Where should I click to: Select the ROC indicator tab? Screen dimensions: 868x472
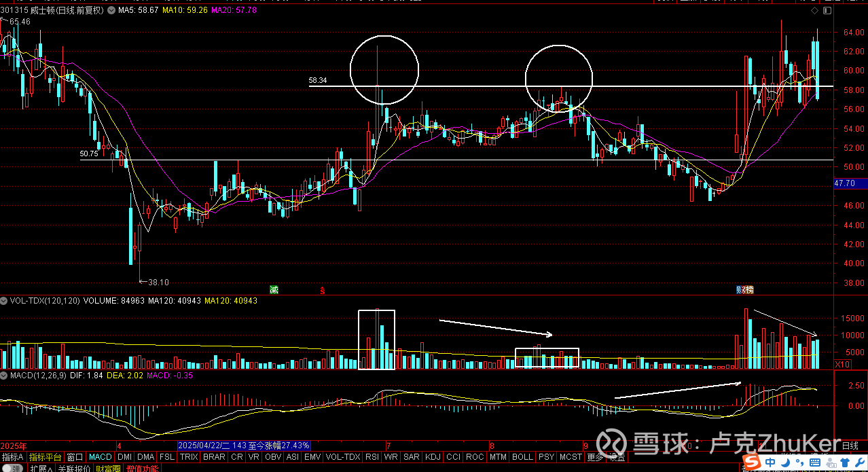[x=475, y=457]
